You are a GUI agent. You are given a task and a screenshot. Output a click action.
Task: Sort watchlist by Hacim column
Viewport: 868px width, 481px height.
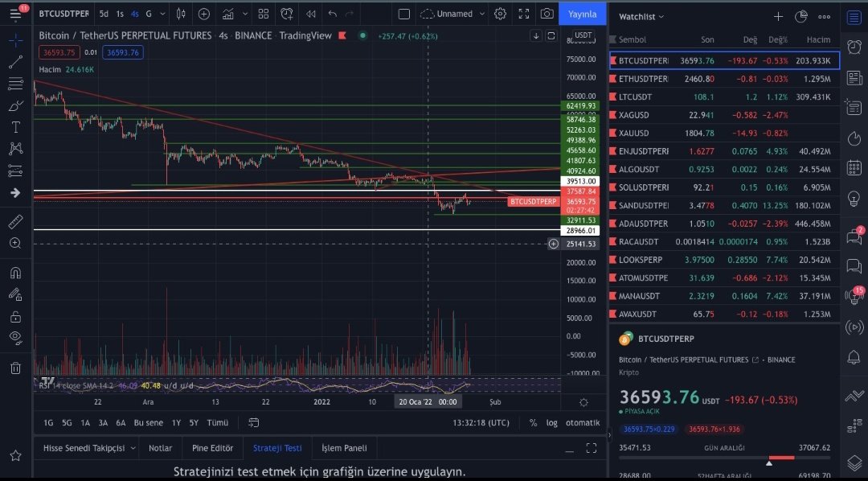pos(818,39)
